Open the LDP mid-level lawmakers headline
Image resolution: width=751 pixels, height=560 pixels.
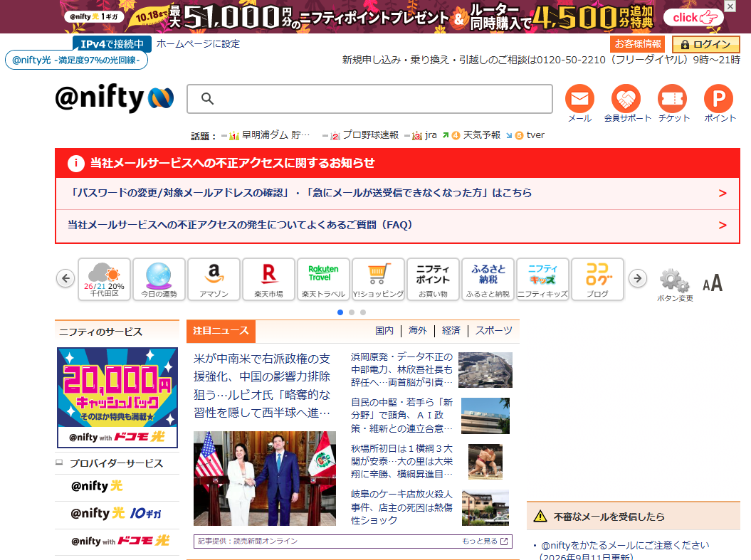[402, 415]
